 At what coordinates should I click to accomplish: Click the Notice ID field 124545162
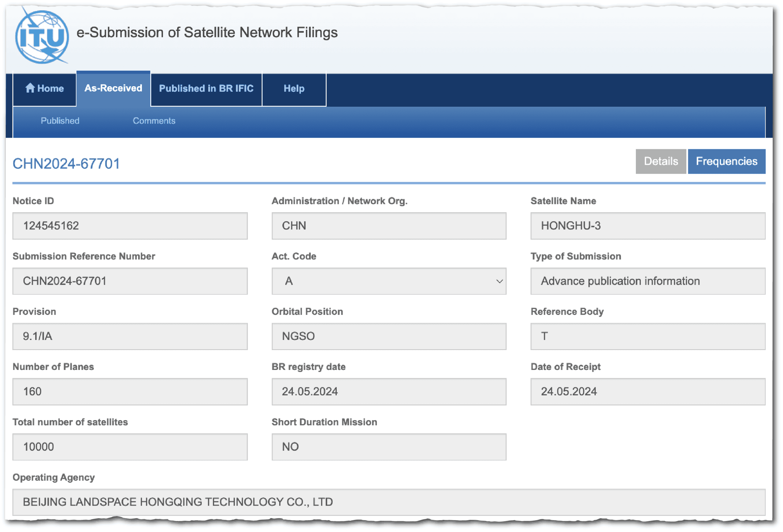pos(130,226)
